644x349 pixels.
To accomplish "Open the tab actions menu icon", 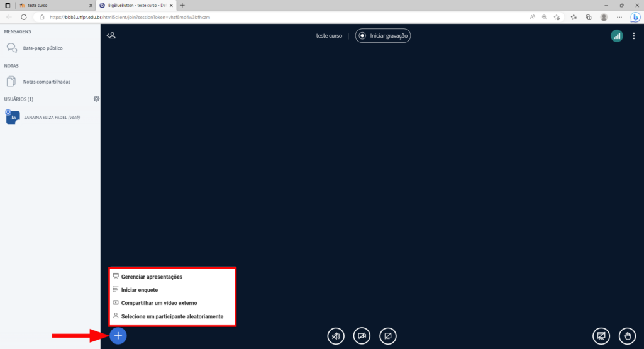I will pos(8,5).
